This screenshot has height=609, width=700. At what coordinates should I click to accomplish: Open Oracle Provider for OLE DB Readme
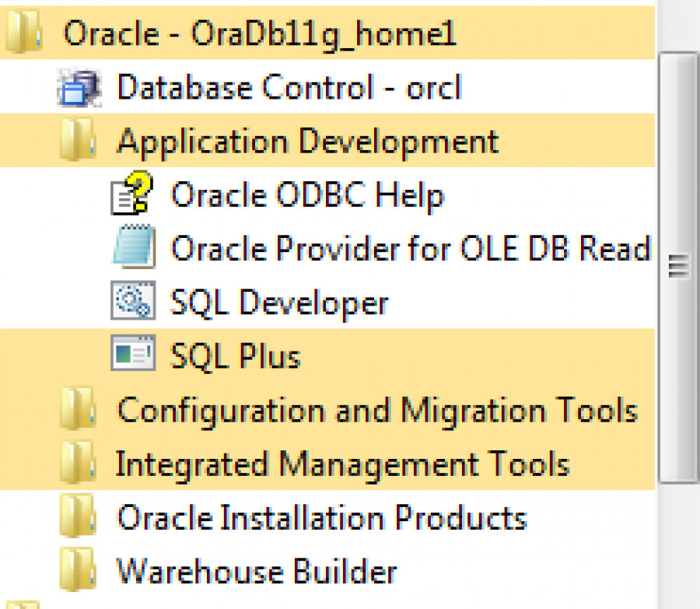click(410, 249)
